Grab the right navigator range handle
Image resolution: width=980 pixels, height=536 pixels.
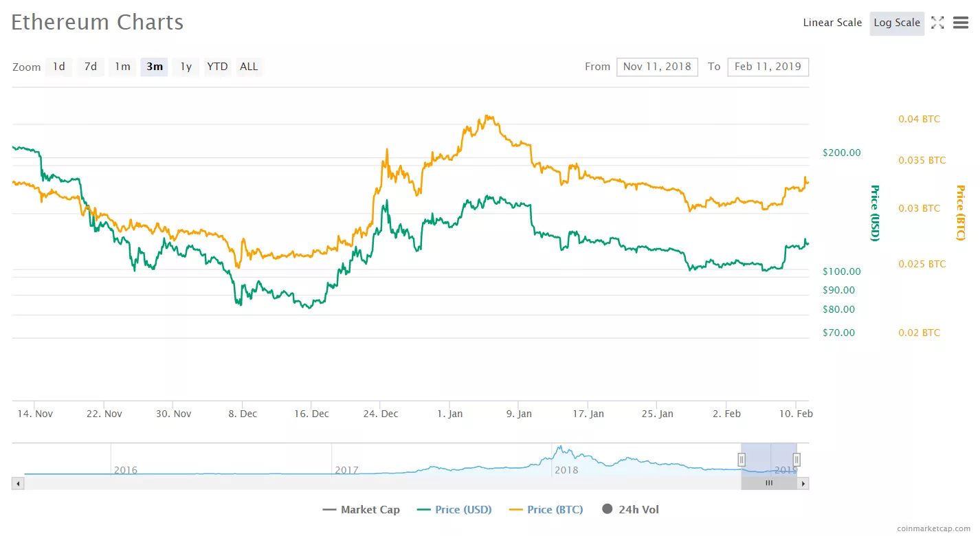tap(797, 459)
